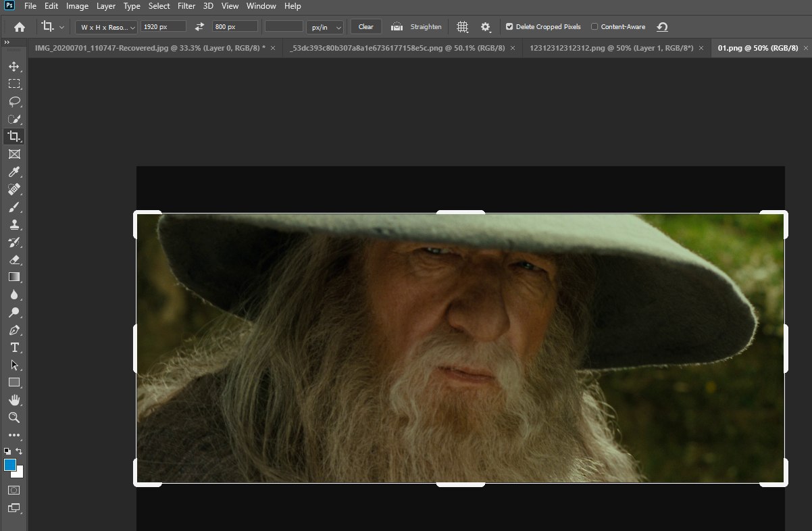Viewport: 812px width, 531px height.
Task: Click the Straighten level icon
Action: pos(397,27)
